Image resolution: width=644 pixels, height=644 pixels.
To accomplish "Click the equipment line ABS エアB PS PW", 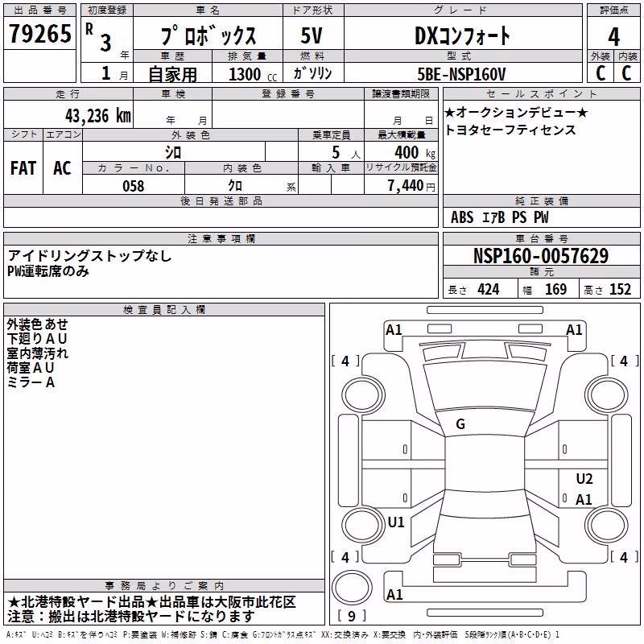I will 499,217.
